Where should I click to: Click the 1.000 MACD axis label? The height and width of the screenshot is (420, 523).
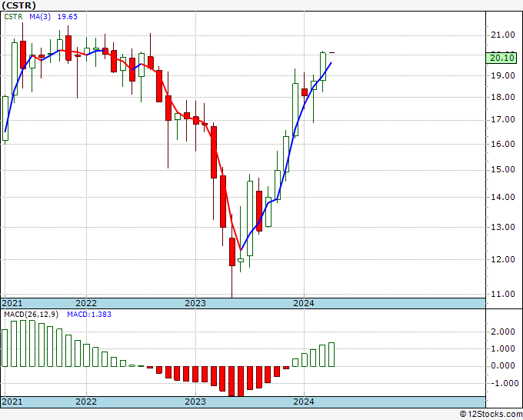pos(502,348)
